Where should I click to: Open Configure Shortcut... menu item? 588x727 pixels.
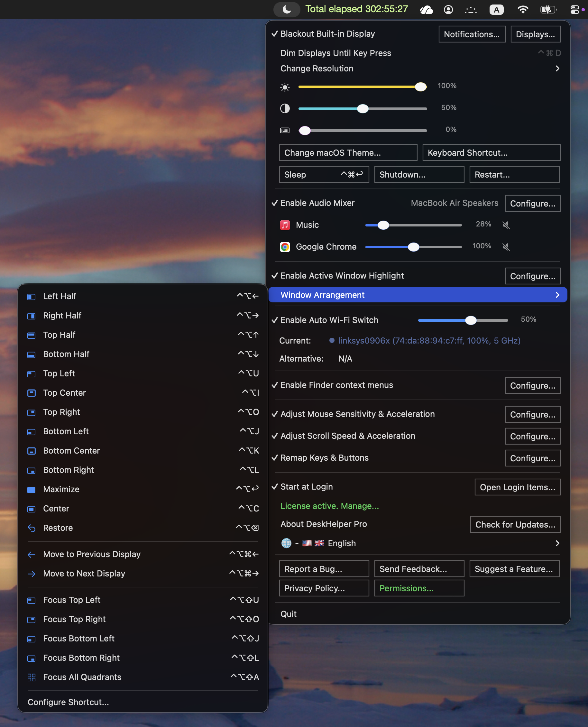(142, 703)
